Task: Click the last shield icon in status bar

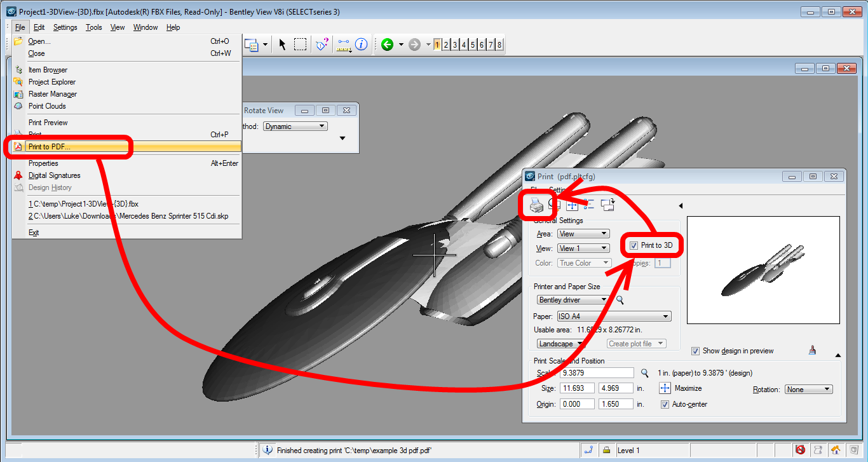Action: (854, 450)
